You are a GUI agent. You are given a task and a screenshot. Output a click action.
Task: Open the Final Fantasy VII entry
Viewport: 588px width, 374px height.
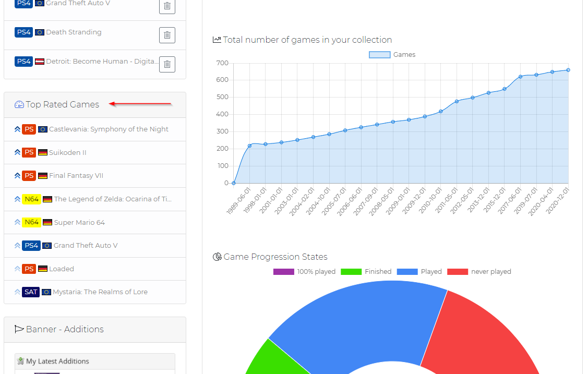(76, 176)
